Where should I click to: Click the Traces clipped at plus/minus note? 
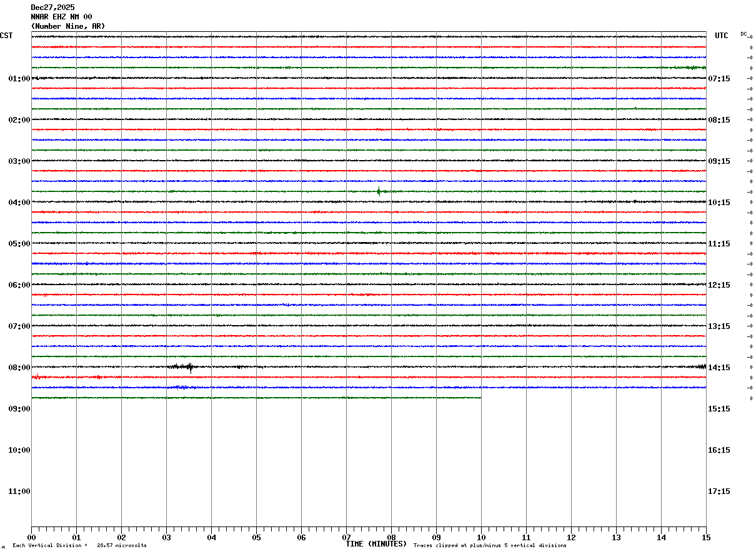[490, 546]
